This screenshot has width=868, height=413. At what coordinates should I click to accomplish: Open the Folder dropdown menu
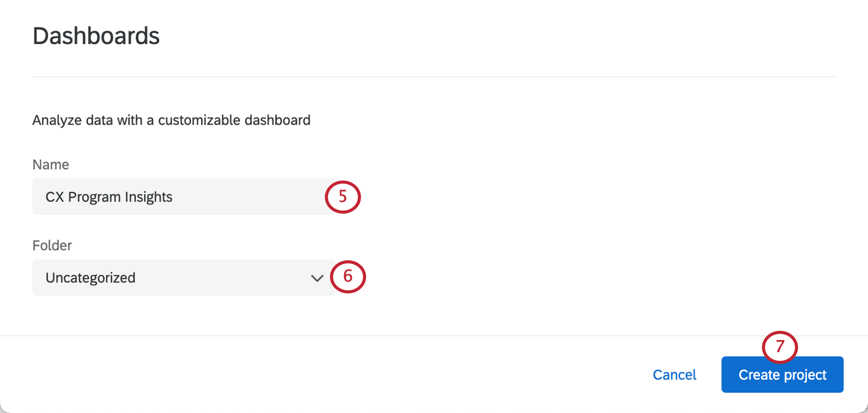(x=184, y=278)
